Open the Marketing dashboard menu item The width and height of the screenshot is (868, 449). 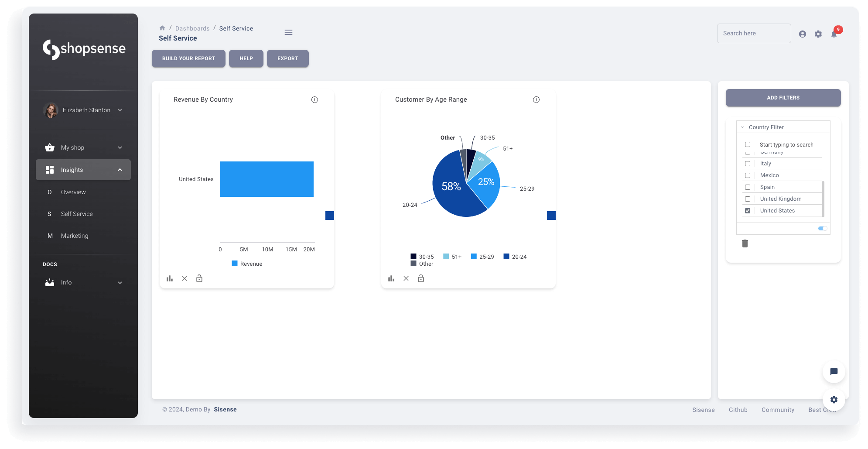[x=75, y=236]
